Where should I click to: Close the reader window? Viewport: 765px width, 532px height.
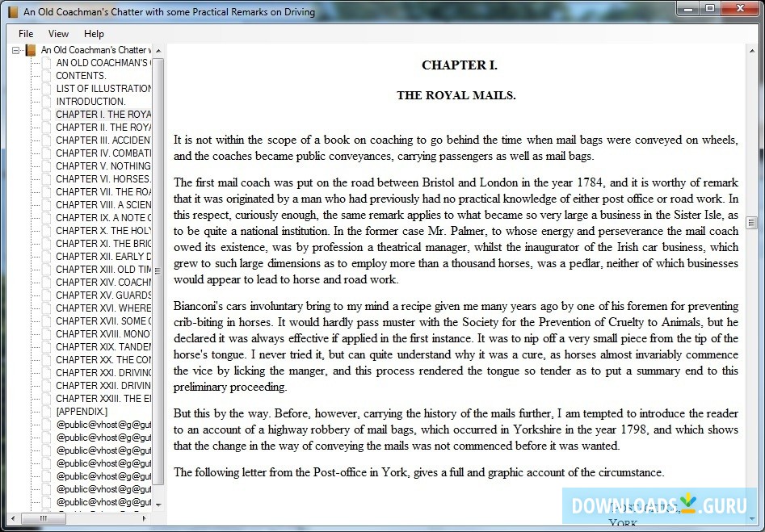740,8
